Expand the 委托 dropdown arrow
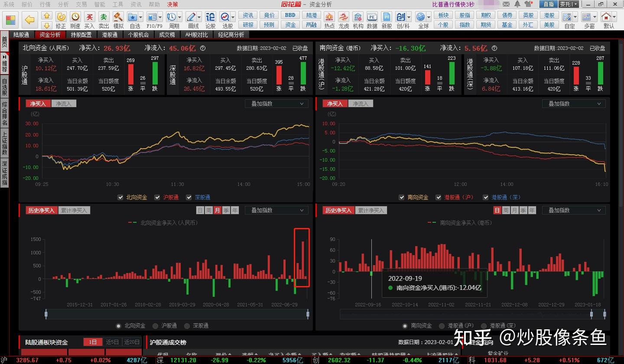The height and width of the screenshot is (364, 624). (x=575, y=4)
